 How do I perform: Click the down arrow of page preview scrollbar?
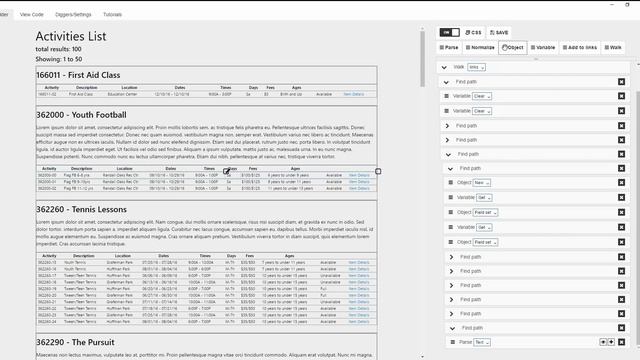[422, 356]
